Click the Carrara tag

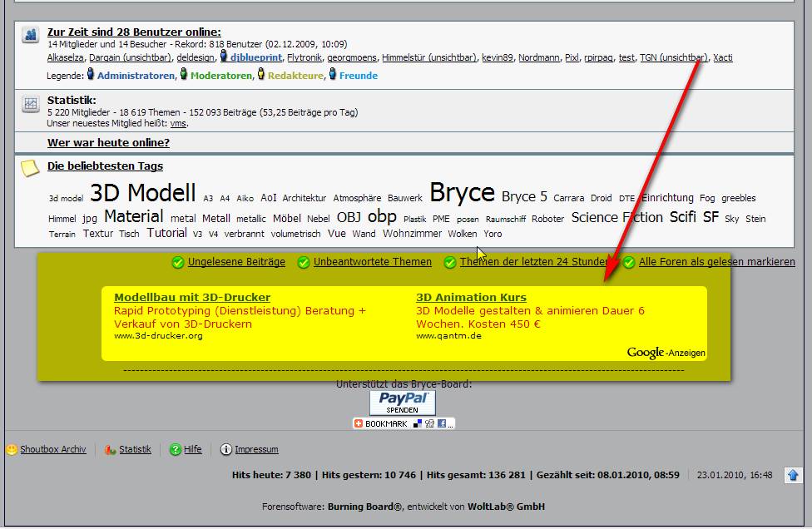[x=568, y=198]
